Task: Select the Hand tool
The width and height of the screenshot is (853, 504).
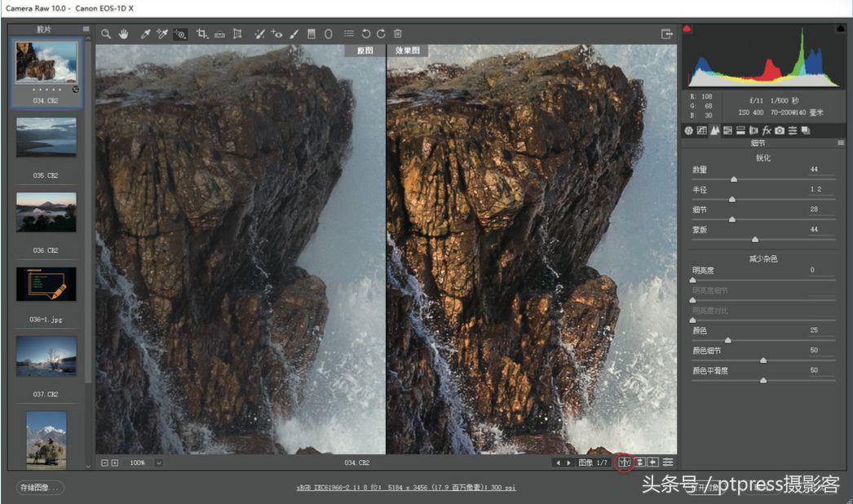Action: coord(124,34)
